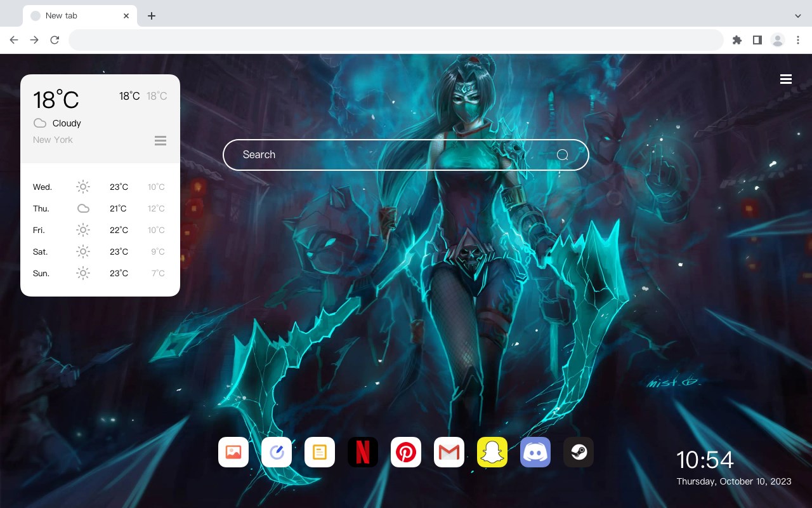
Task: Click the Sun. forecast day label
Action: pyautogui.click(x=41, y=273)
